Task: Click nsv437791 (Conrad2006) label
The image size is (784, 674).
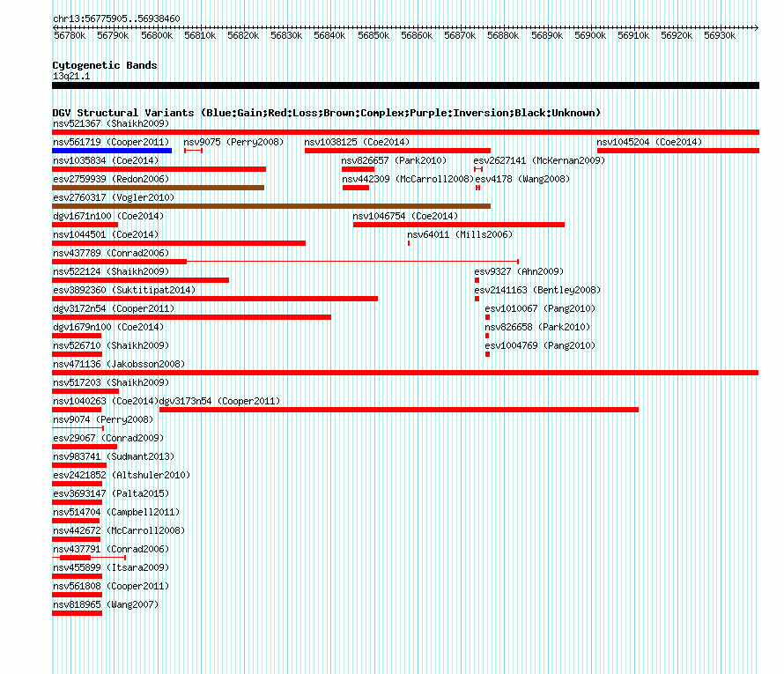Action: [x=111, y=549]
